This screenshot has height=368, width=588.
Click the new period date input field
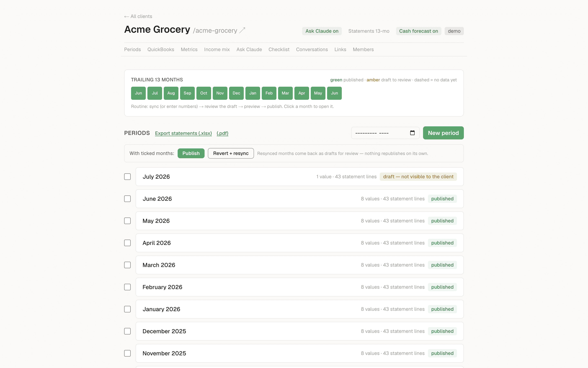[x=385, y=133]
